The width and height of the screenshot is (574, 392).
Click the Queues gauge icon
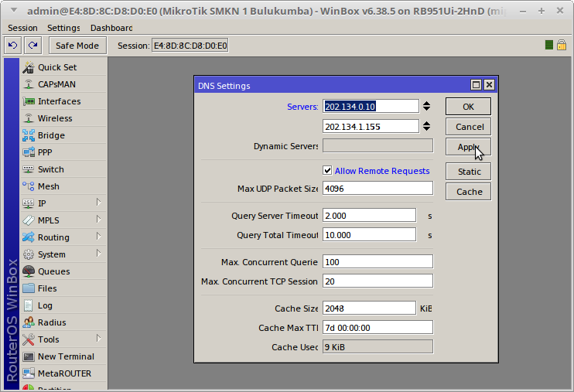(x=28, y=271)
